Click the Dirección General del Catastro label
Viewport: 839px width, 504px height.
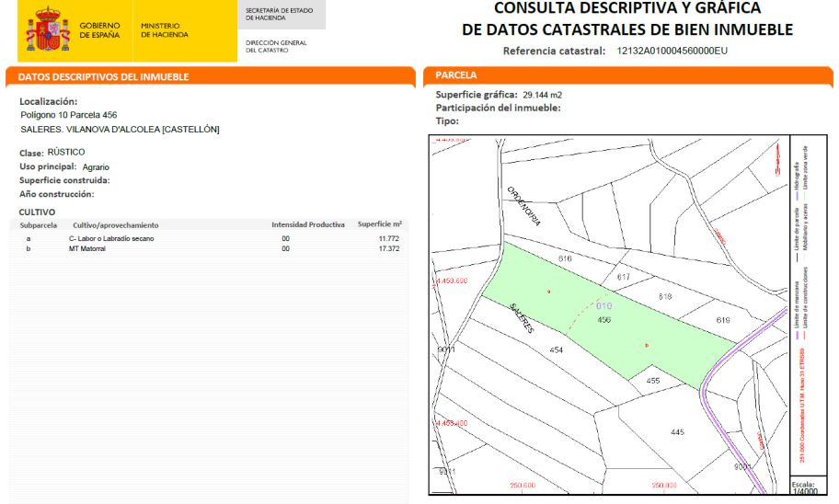[276, 46]
